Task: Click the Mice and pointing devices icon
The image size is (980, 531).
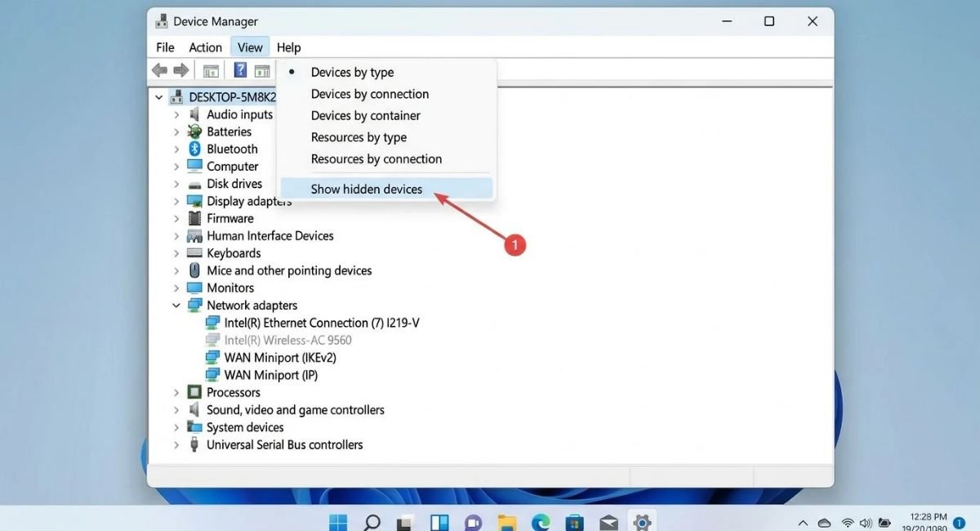Action: pyautogui.click(x=194, y=270)
